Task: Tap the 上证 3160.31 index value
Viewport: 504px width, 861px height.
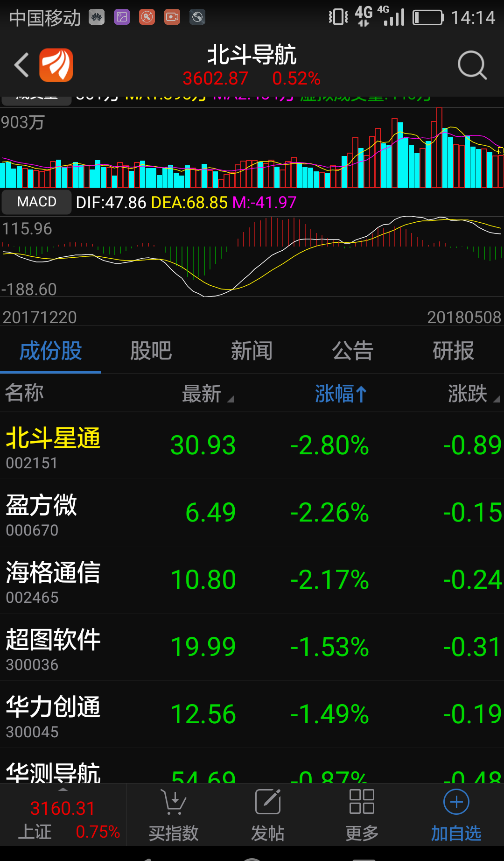Action: pyautogui.click(x=63, y=808)
